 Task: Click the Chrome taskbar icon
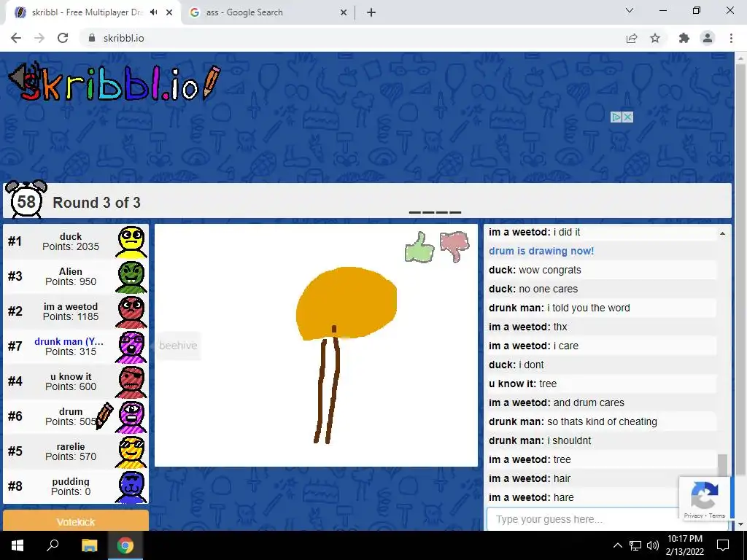pyautogui.click(x=125, y=545)
